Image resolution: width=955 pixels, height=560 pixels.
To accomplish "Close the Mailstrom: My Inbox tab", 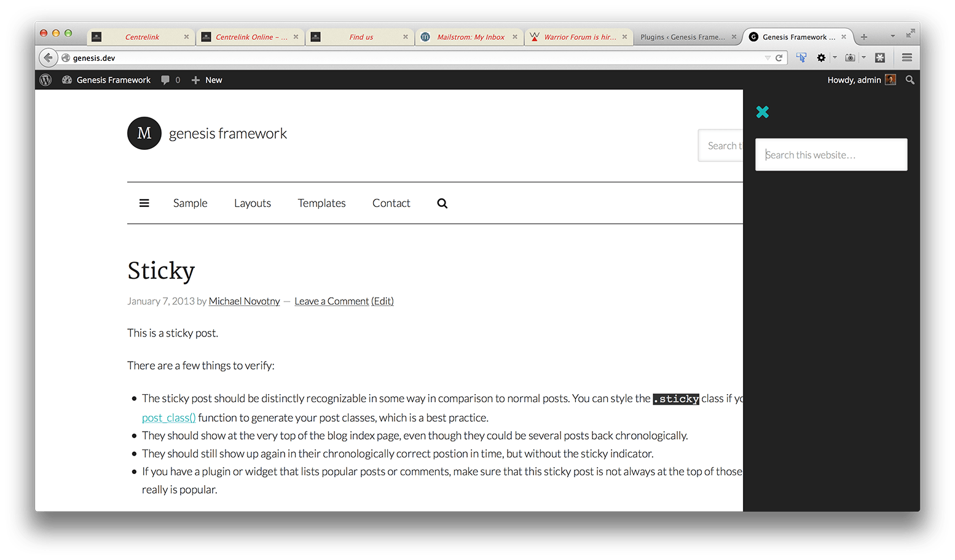I will [x=515, y=37].
